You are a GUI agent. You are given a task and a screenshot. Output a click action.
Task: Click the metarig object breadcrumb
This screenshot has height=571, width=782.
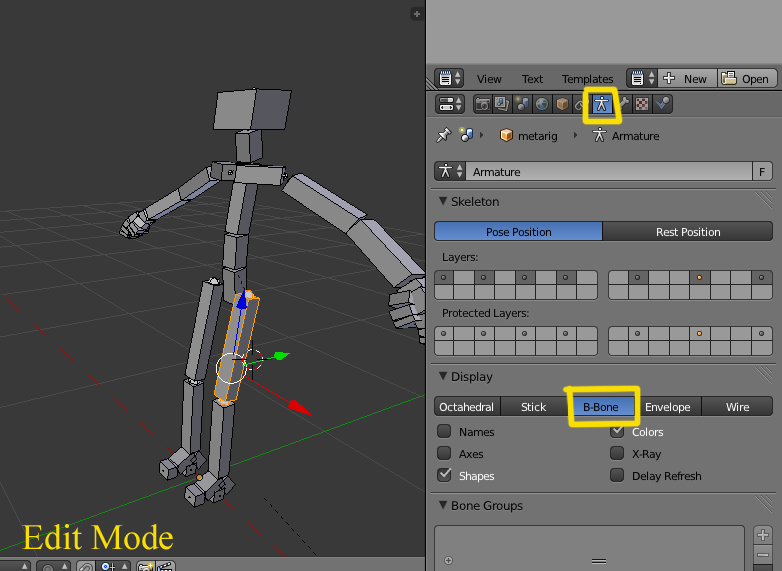(x=528, y=136)
